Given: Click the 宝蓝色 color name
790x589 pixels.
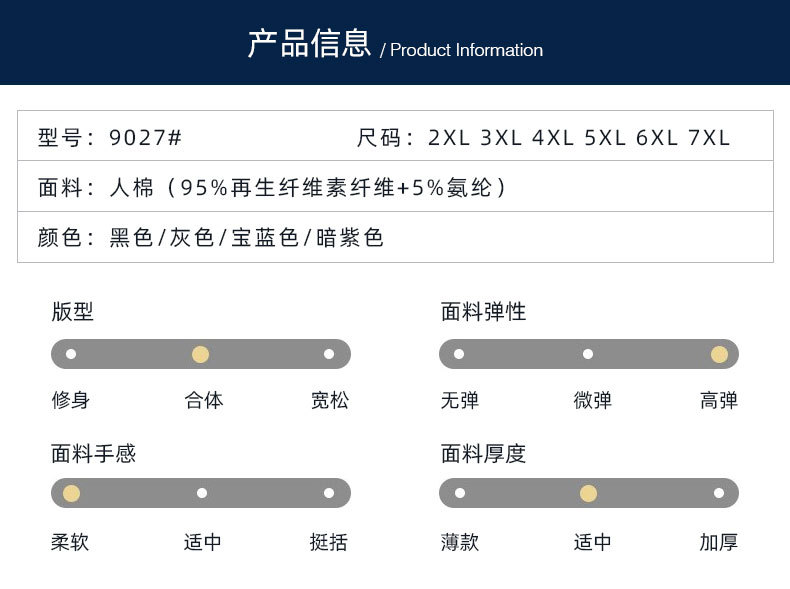Looking at the screenshot, I should click(265, 238).
